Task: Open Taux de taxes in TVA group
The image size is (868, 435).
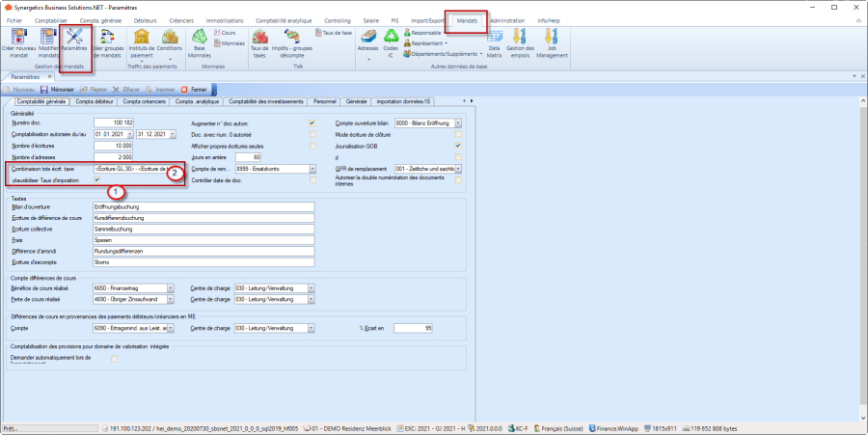Action: (258, 39)
